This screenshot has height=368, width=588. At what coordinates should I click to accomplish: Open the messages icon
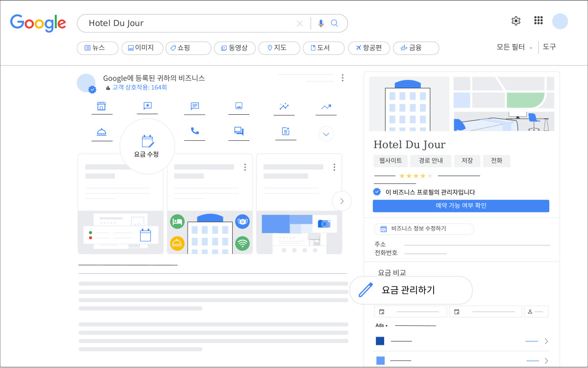(195, 106)
